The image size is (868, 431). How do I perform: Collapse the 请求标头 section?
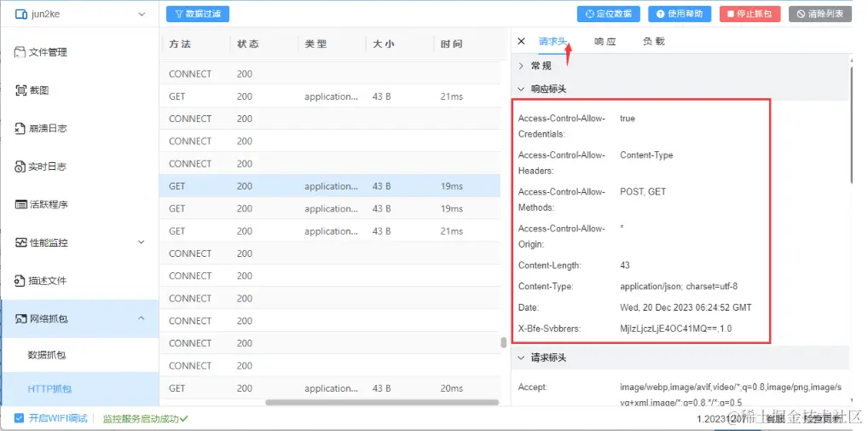click(680, 358)
